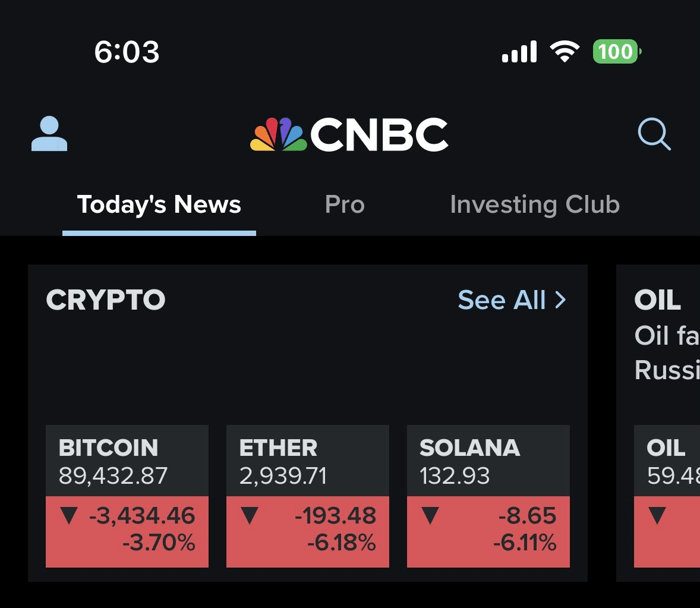
Task: Tap the cellular signal bars indicator
Action: pyautogui.click(x=519, y=52)
